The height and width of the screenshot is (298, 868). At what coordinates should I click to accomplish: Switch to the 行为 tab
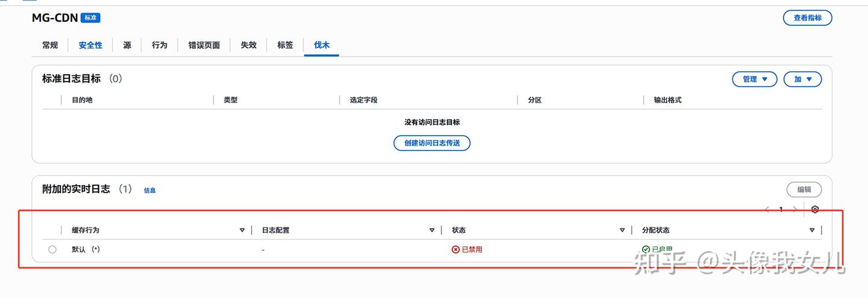pos(160,45)
